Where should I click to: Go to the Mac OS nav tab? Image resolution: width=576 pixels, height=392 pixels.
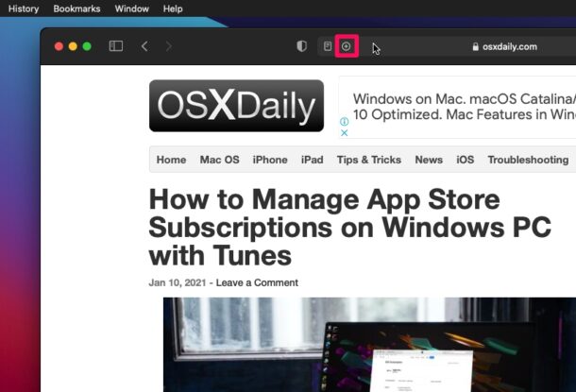[x=220, y=160]
